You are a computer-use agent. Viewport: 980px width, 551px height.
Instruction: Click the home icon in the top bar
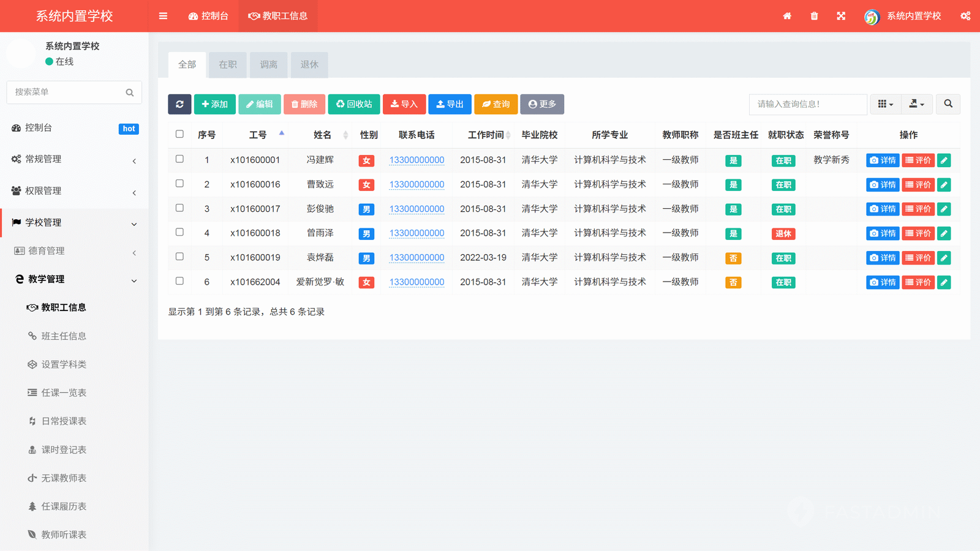click(787, 16)
